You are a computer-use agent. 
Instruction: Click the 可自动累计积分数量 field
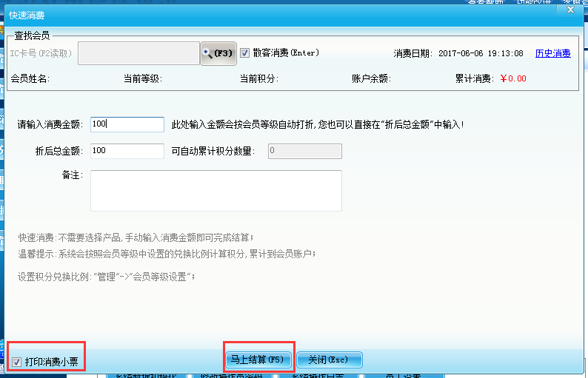pos(305,151)
